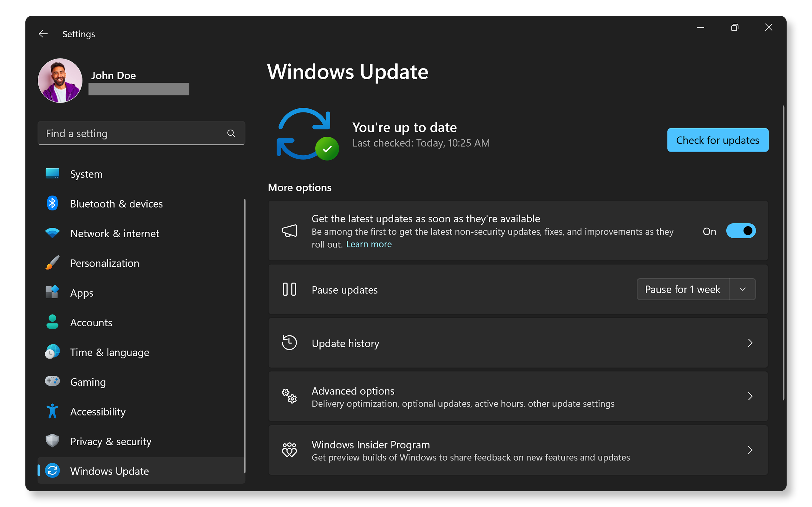Image resolution: width=812 pixels, height=507 pixels.
Task: Follow the Learn more link
Action: coord(369,244)
